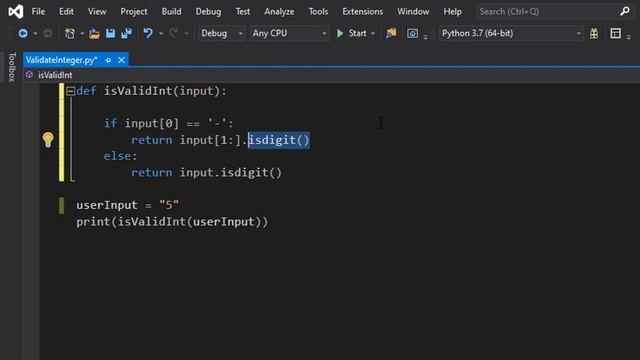The image size is (640, 360).
Task: Open the Window menu
Action: [413, 11]
